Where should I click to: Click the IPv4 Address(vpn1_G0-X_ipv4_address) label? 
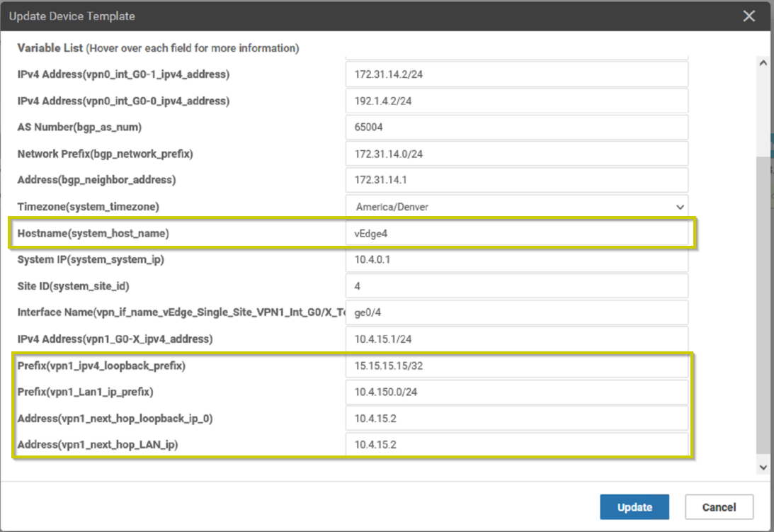[x=115, y=339]
